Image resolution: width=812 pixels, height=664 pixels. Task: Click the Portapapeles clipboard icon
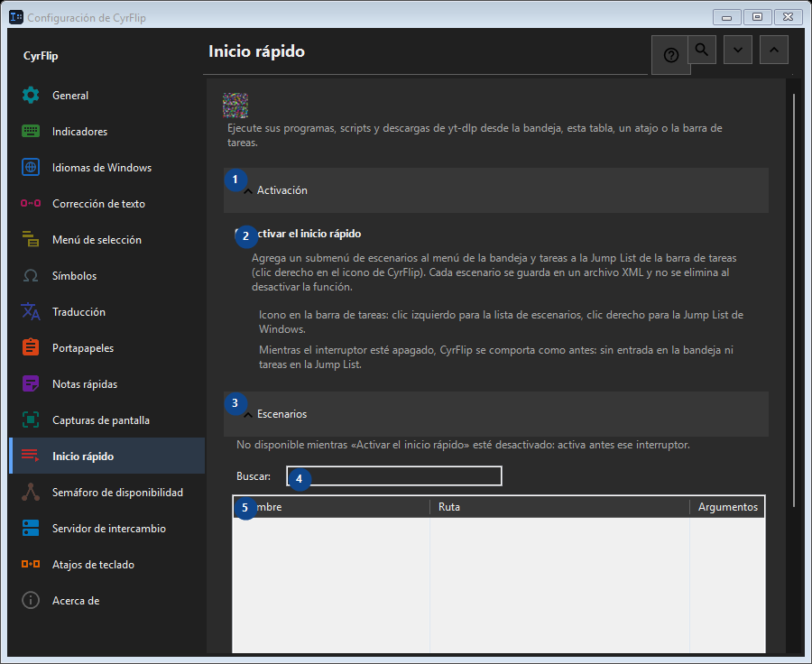(31, 347)
